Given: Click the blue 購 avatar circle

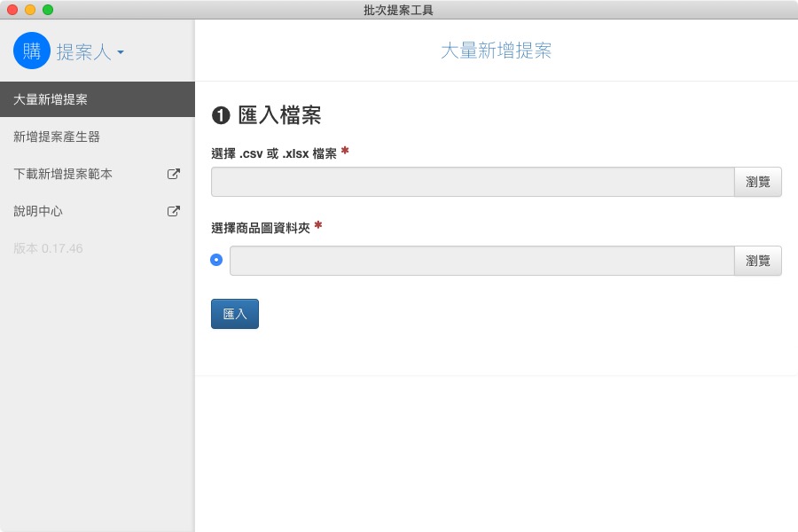Looking at the screenshot, I should [32, 51].
